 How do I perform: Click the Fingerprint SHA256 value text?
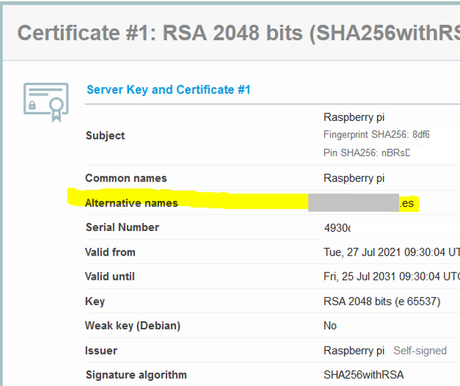pos(376,135)
